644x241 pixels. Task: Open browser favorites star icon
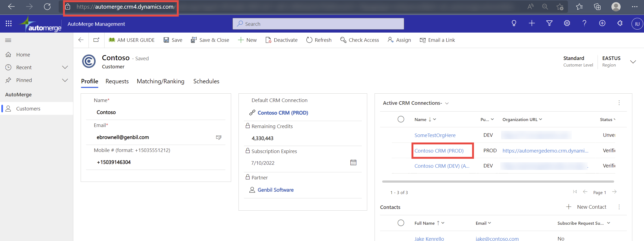click(x=579, y=7)
